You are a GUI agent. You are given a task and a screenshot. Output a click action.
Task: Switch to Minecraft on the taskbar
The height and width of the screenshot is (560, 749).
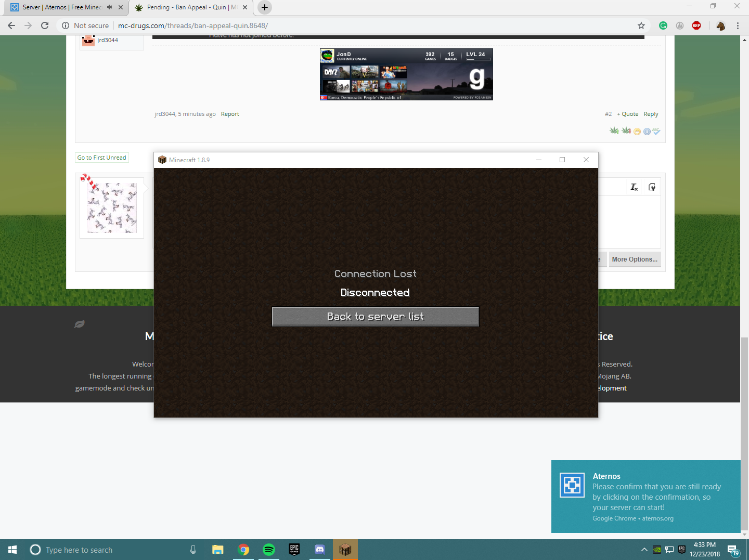(345, 550)
